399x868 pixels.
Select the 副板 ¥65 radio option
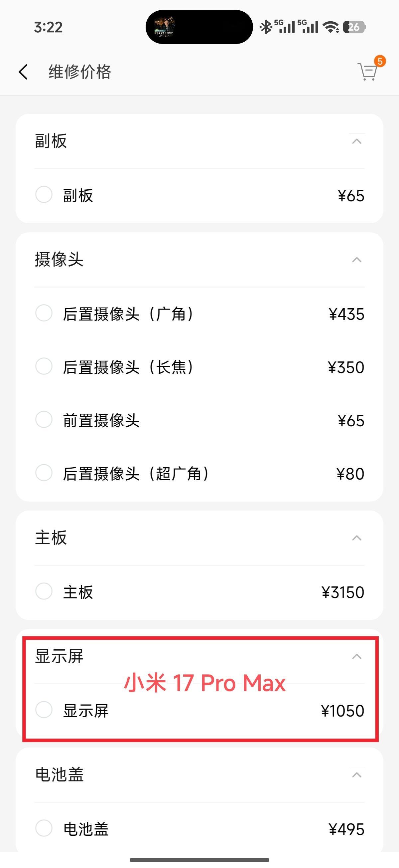(x=44, y=194)
